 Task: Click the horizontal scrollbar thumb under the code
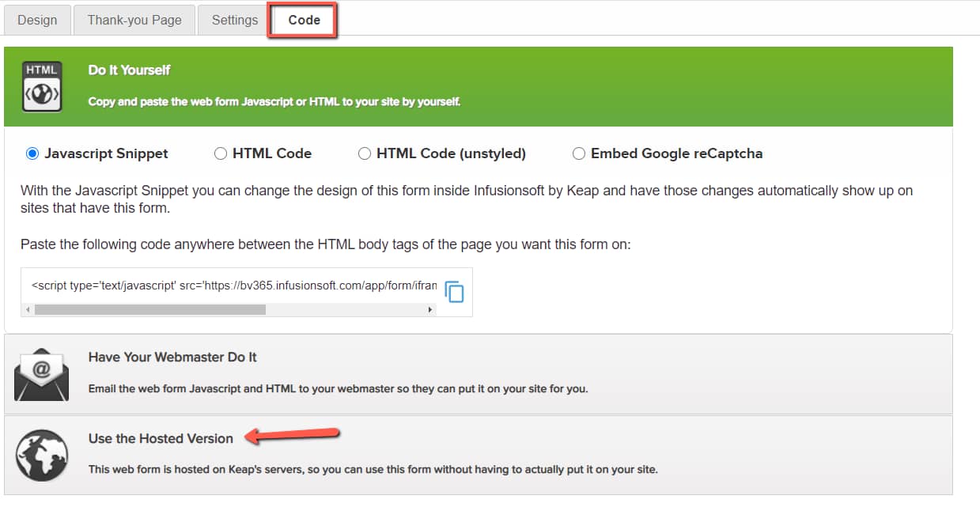pos(150,310)
